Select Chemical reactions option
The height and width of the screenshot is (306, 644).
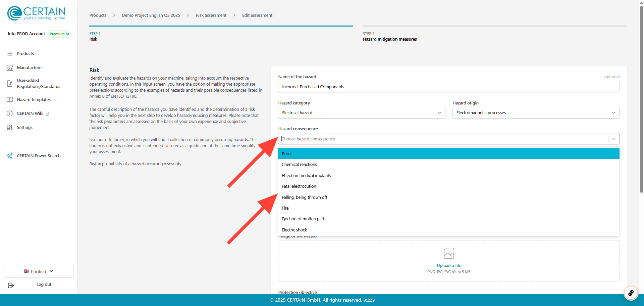click(x=449, y=165)
